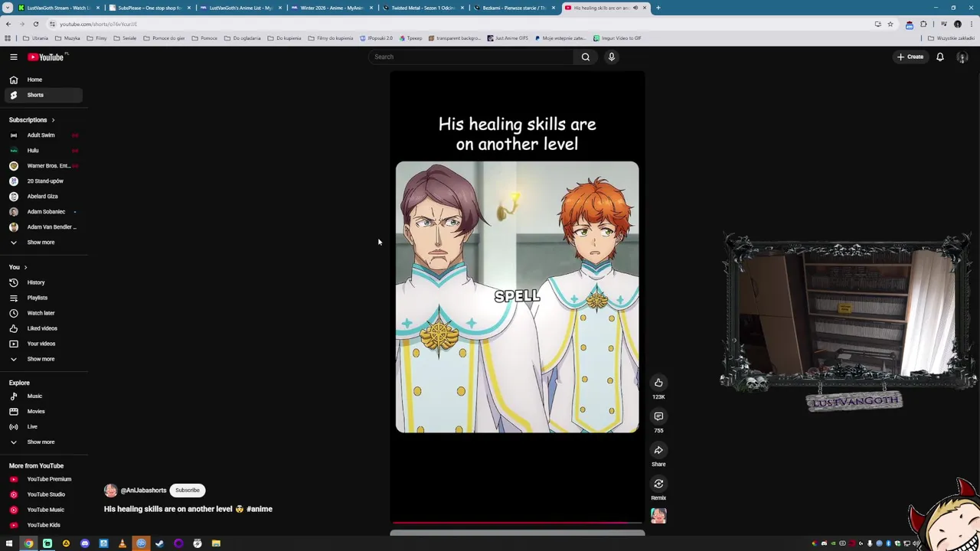Open YouTube Premium link
980x551 pixels.
tap(43, 479)
